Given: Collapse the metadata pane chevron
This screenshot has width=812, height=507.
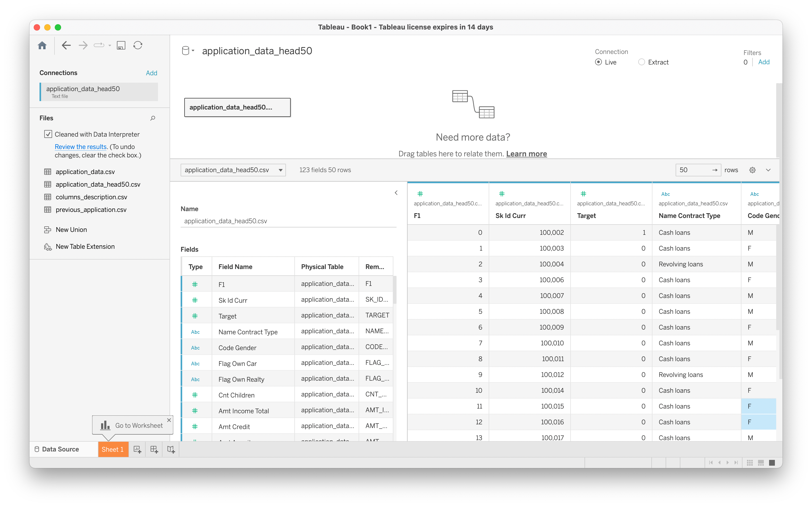Looking at the screenshot, I should 396,193.
